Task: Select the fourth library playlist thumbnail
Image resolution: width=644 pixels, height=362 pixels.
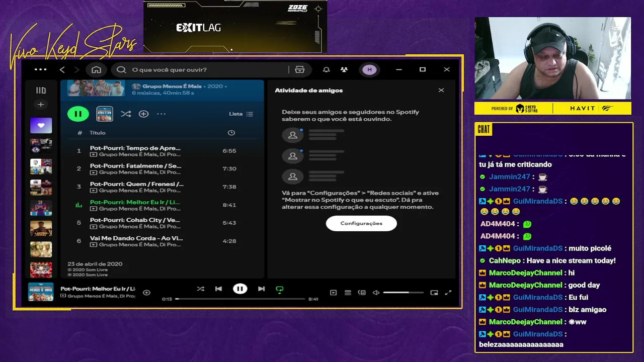Action: [x=41, y=187]
